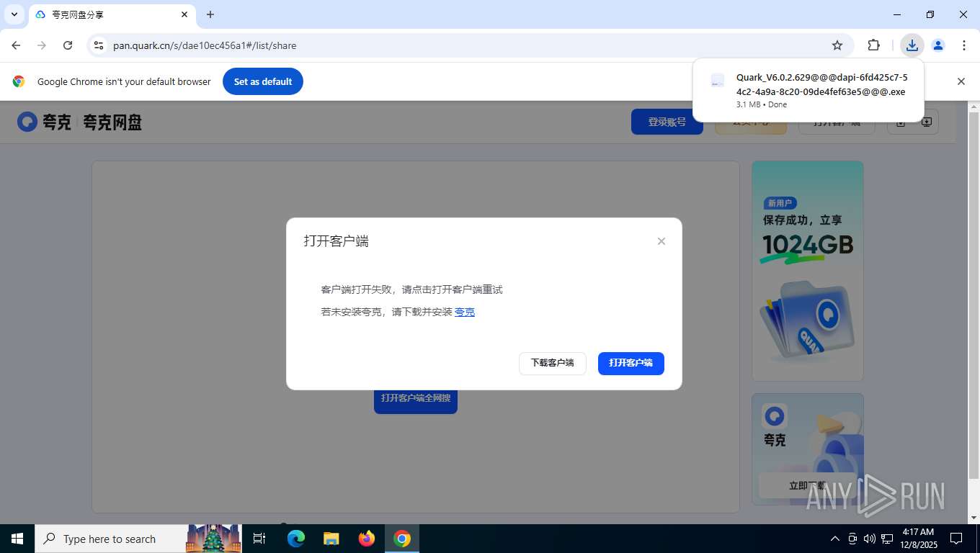Click the address bar URL
The image size is (980, 553).
tap(205, 45)
